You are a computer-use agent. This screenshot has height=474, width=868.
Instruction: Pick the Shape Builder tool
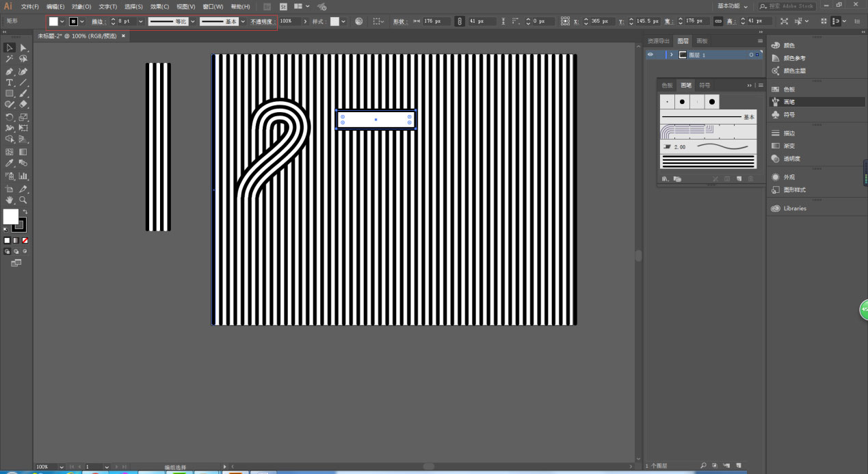click(10, 139)
